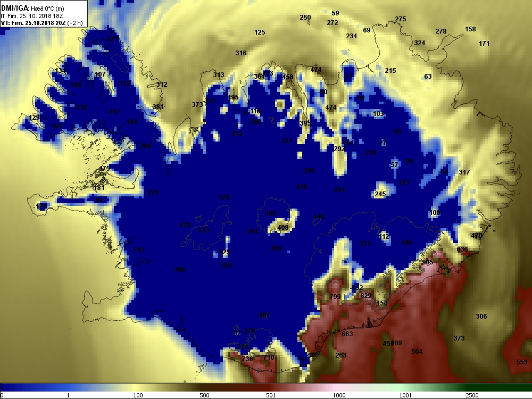532x399 pixels.
Task: Click the map value '175'
Action: (104, 168)
